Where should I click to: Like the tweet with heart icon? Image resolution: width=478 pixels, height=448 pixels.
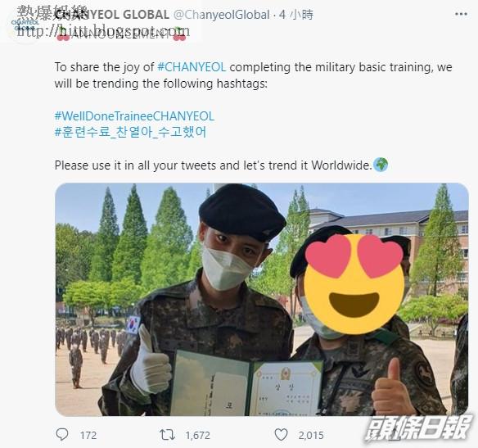(x=281, y=435)
